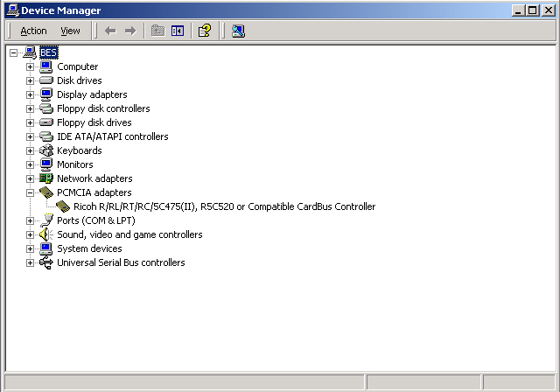This screenshot has height=392, width=560.
Task: Expand Universal Serial Bus controllers node
Action: (30, 262)
